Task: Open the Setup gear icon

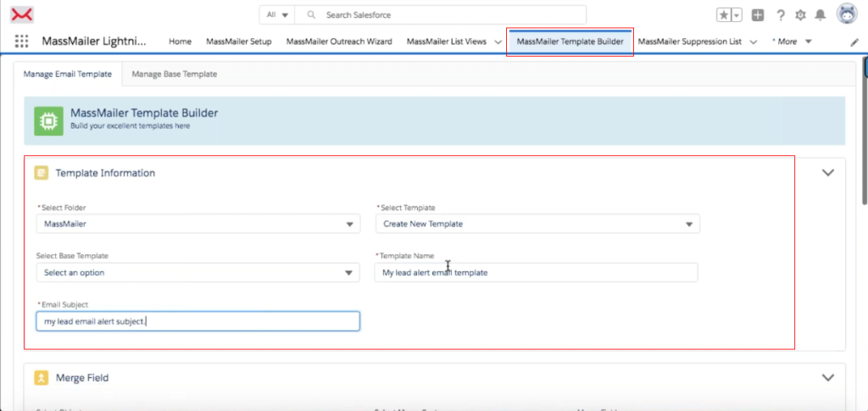Action: click(x=800, y=15)
